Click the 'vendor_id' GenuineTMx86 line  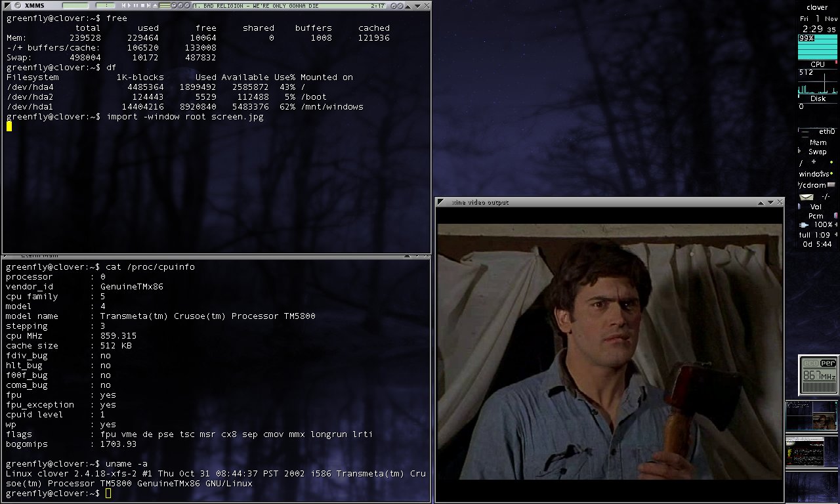(85, 287)
